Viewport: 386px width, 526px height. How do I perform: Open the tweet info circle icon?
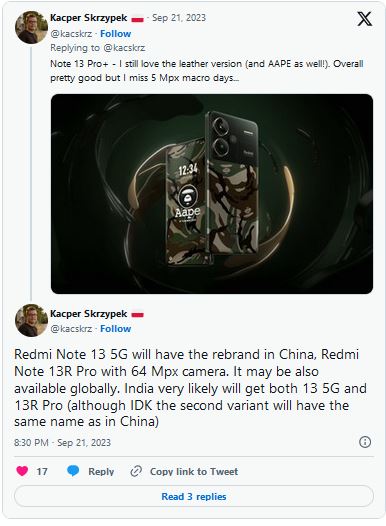365,442
